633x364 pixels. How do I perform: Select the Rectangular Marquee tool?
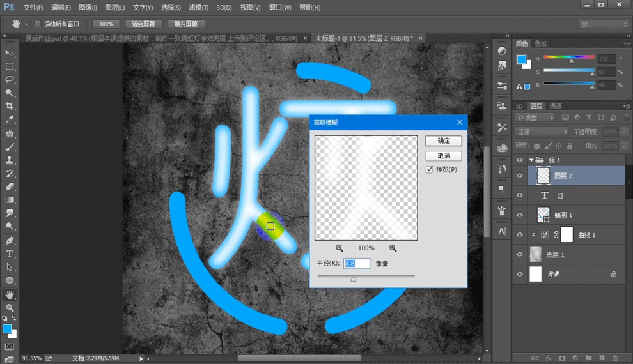(10, 66)
